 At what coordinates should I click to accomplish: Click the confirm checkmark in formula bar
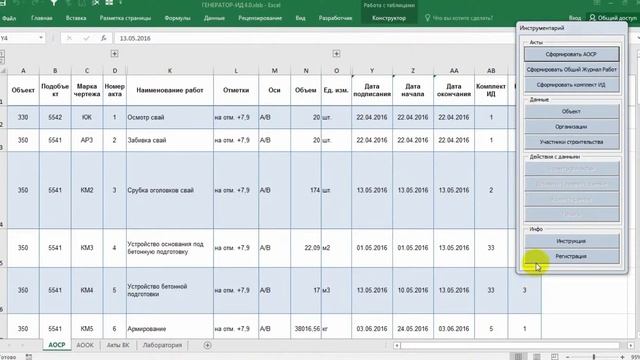point(86,38)
